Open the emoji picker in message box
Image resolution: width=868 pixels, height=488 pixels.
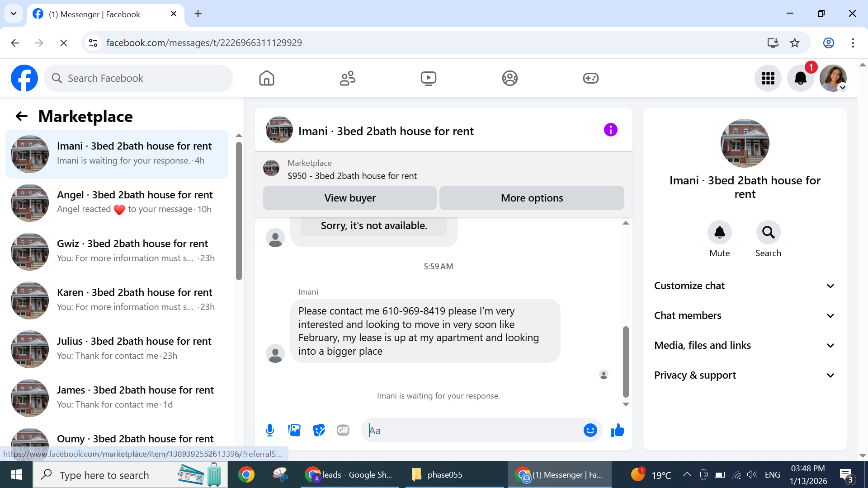590,430
